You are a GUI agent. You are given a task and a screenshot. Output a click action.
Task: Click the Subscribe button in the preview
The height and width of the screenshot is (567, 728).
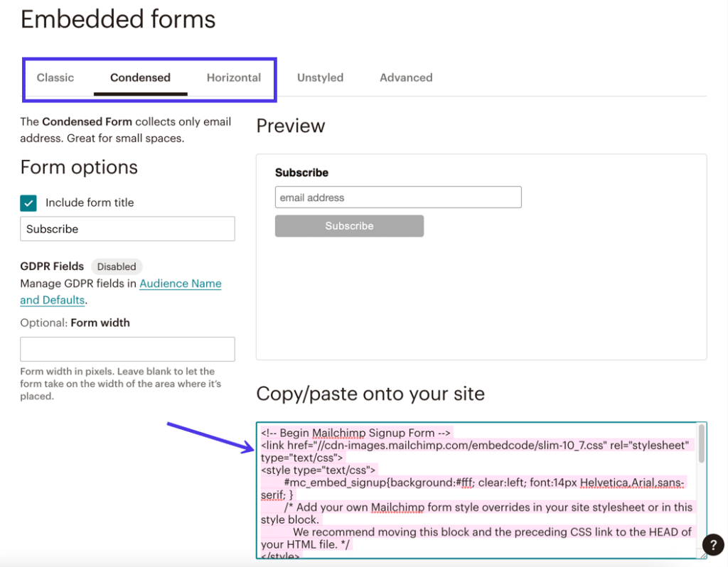tap(349, 225)
